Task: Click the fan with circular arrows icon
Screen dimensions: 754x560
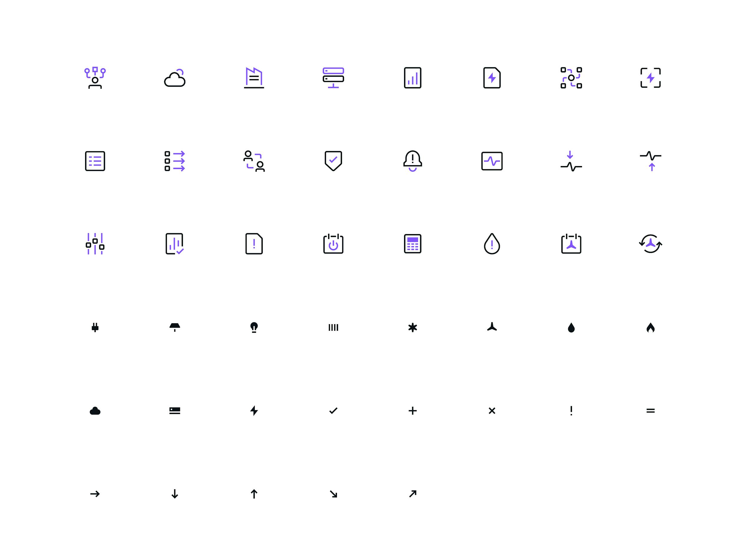Action: [651, 244]
